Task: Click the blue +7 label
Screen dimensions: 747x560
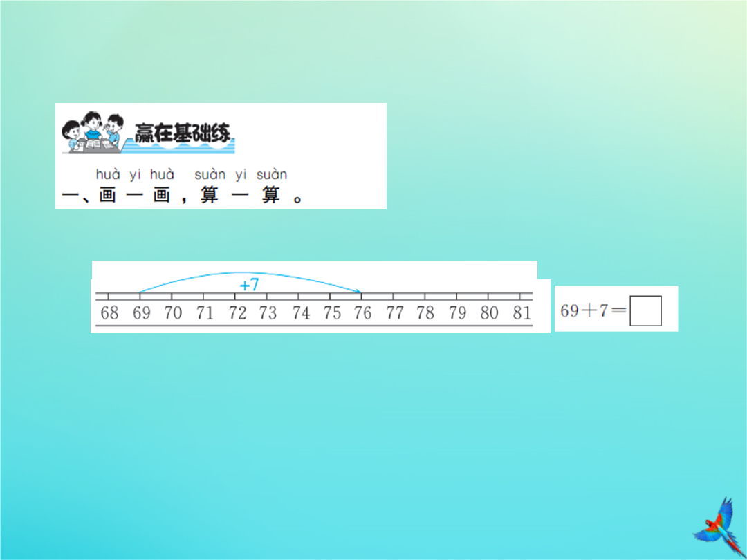Action: click(249, 285)
